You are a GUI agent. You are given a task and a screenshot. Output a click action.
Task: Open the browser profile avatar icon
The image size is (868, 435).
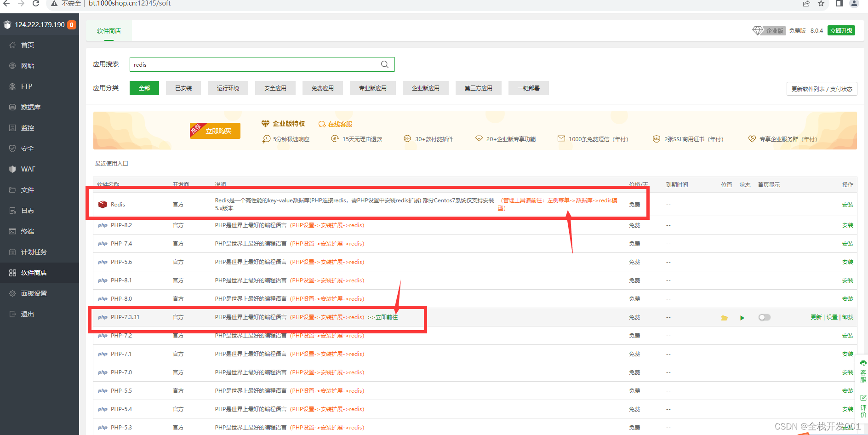(x=854, y=4)
